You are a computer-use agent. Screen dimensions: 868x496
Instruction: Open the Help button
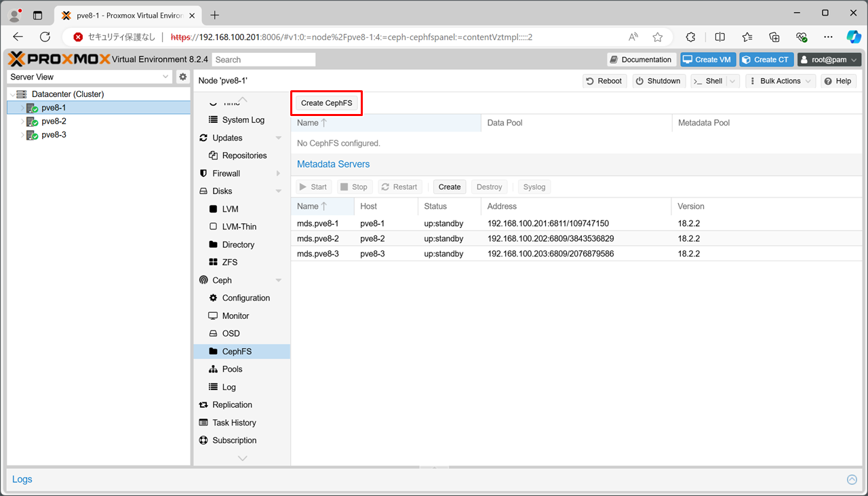coord(837,81)
